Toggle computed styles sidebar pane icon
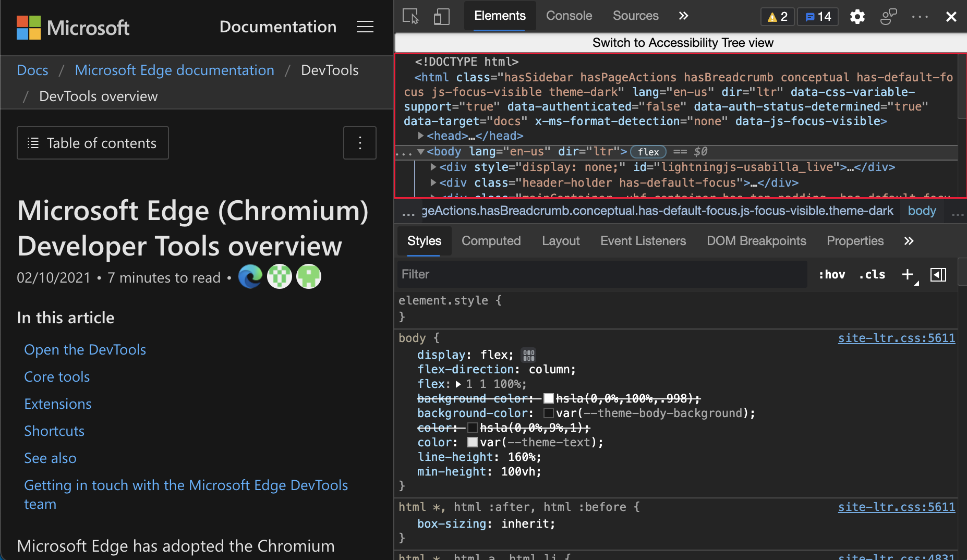 tap(938, 274)
